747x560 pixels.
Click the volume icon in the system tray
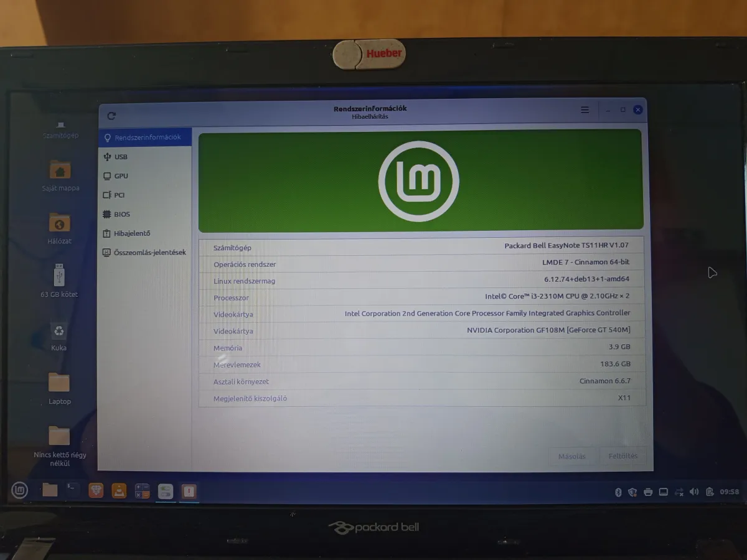(694, 492)
